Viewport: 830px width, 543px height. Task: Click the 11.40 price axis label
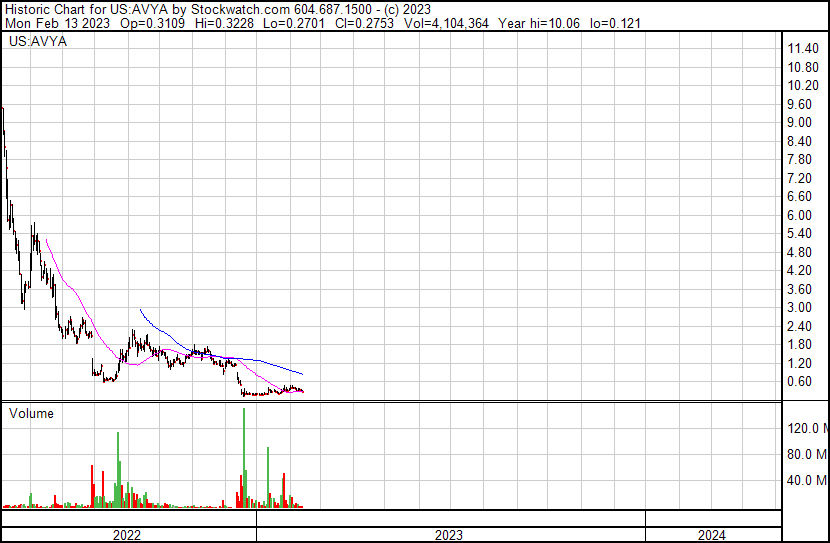tap(803, 49)
